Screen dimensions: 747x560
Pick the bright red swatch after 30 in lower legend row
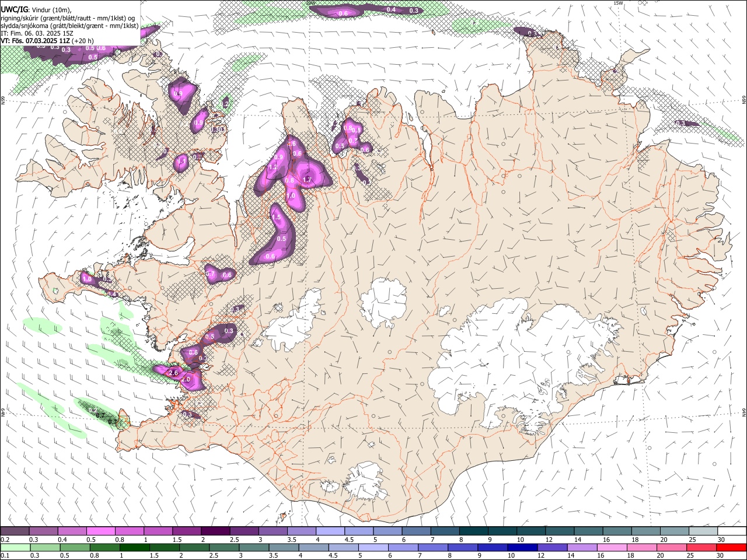click(x=731, y=547)
